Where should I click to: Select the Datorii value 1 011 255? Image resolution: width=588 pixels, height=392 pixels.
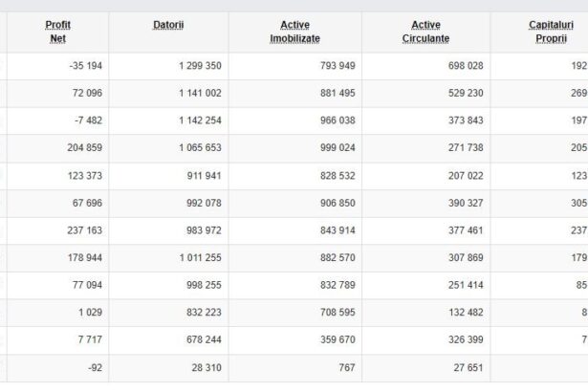click(x=200, y=258)
